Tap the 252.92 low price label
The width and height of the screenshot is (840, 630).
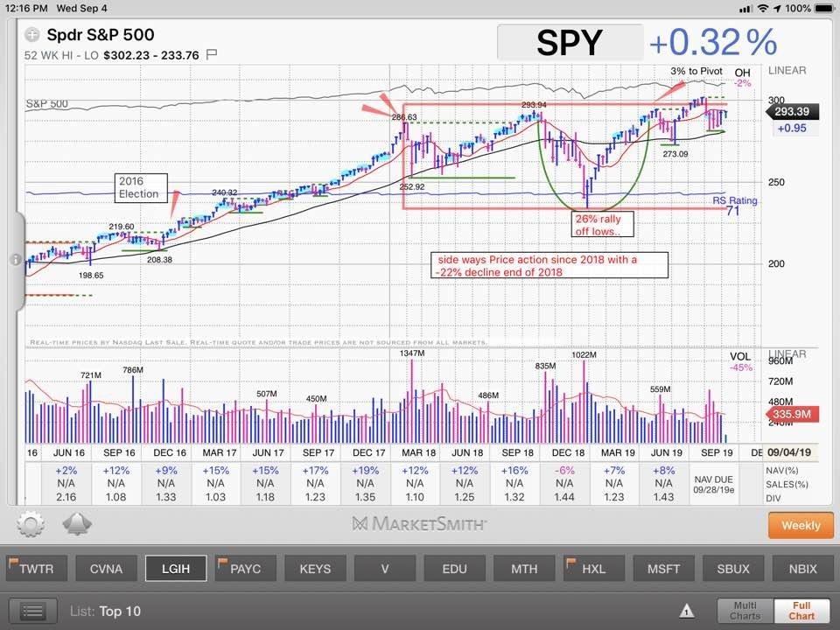click(x=412, y=186)
